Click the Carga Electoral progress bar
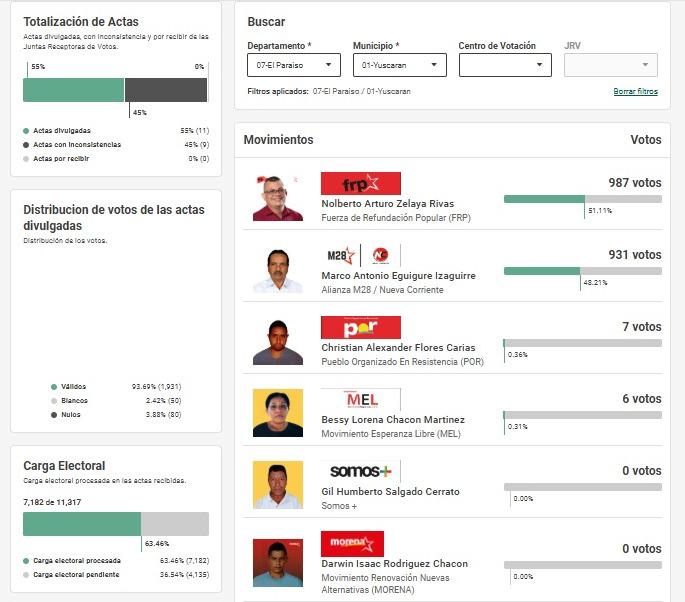 click(x=115, y=524)
